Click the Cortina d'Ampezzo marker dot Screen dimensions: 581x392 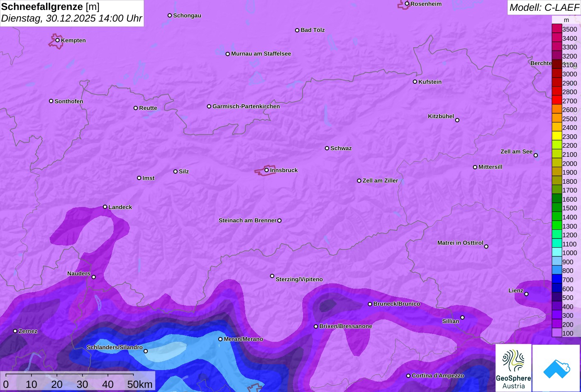click(x=408, y=376)
